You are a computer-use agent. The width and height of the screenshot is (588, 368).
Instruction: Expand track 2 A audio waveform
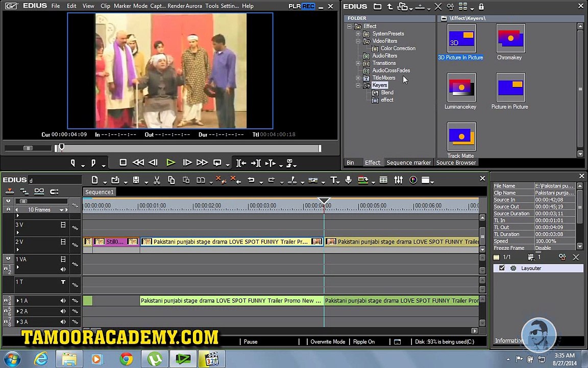click(x=18, y=311)
